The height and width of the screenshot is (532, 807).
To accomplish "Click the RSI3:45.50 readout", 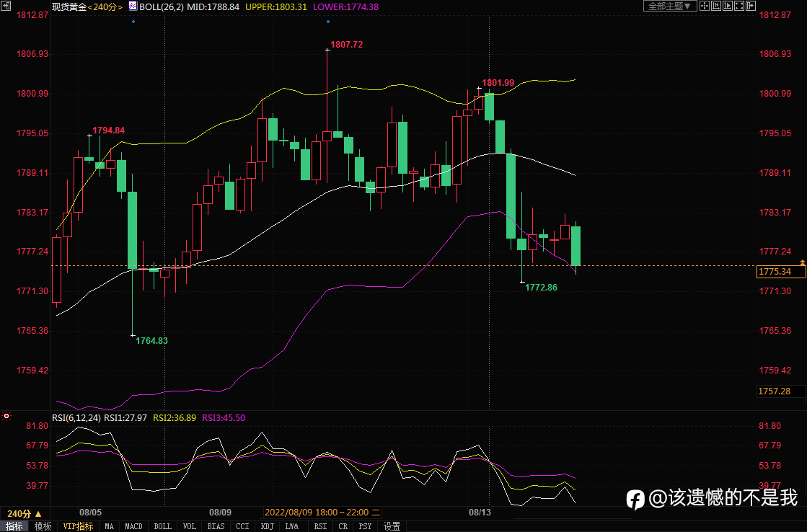I will pyautogui.click(x=224, y=418).
